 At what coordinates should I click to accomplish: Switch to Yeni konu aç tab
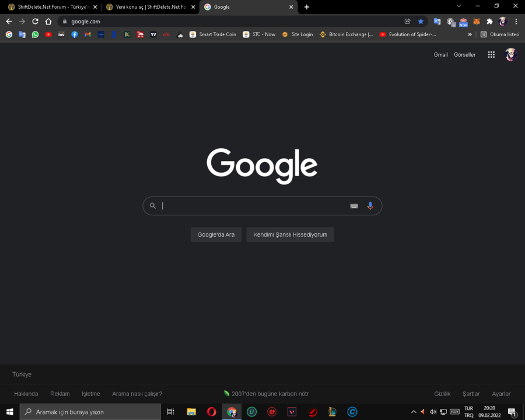pyautogui.click(x=151, y=7)
